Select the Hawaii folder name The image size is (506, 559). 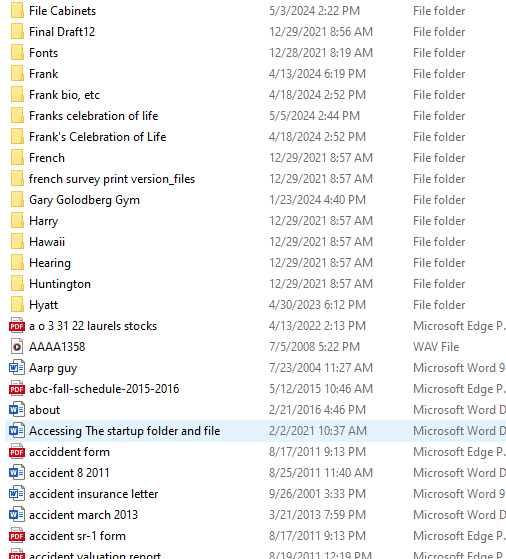tap(47, 242)
